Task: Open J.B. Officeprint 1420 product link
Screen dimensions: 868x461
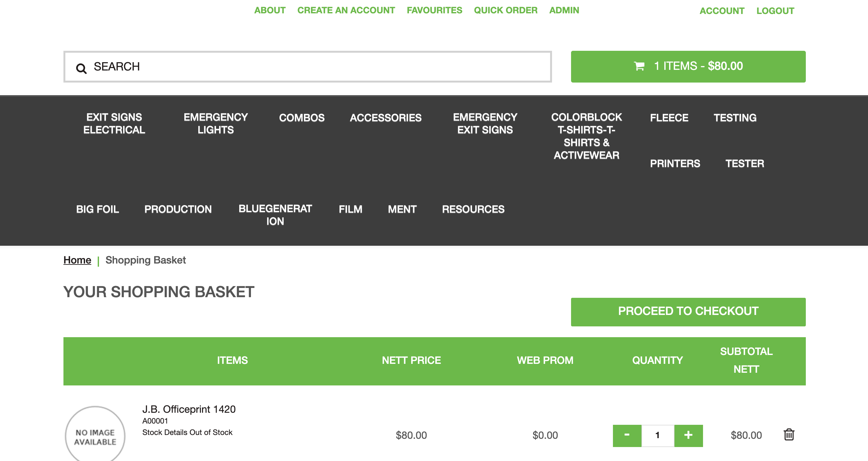Action: pyautogui.click(x=189, y=409)
